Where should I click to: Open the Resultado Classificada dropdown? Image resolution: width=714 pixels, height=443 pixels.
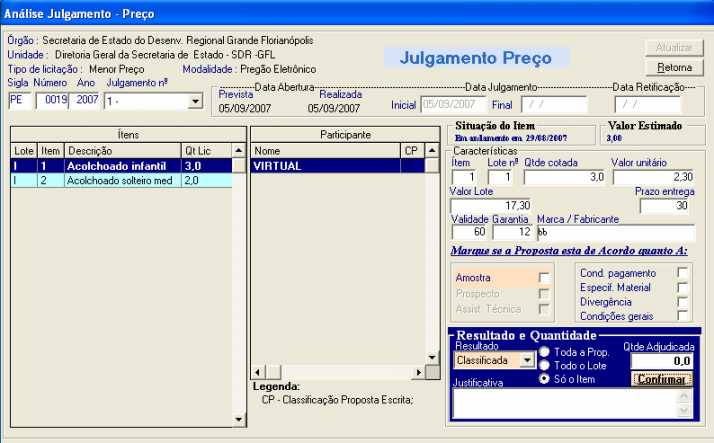click(x=527, y=360)
